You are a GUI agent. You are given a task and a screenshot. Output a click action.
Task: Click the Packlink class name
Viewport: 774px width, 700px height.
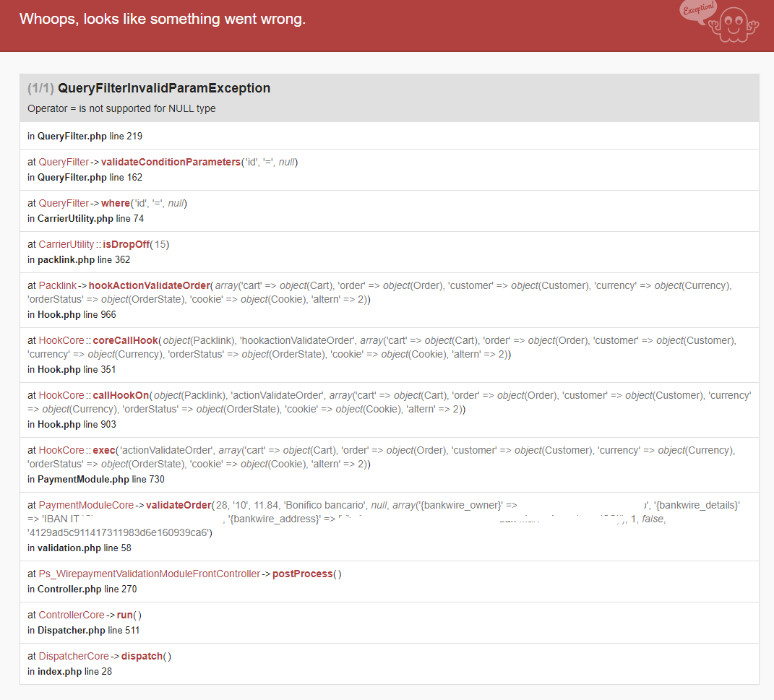pos(58,285)
